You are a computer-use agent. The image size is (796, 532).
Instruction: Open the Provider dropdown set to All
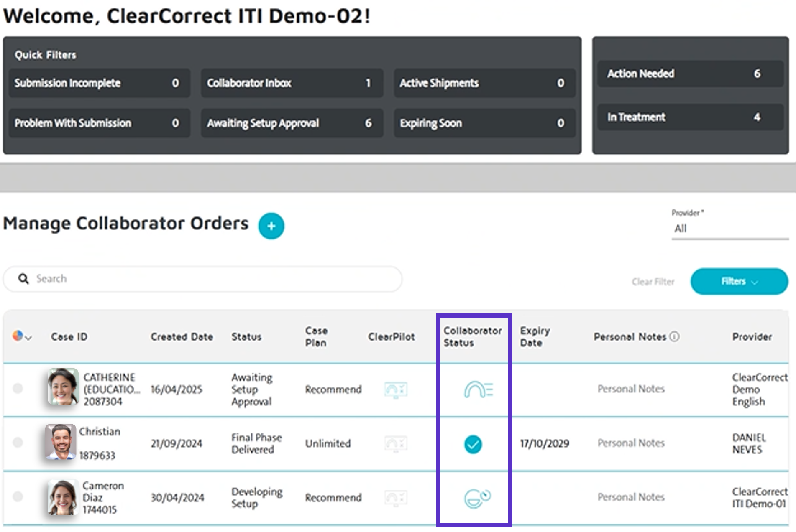tap(730, 229)
